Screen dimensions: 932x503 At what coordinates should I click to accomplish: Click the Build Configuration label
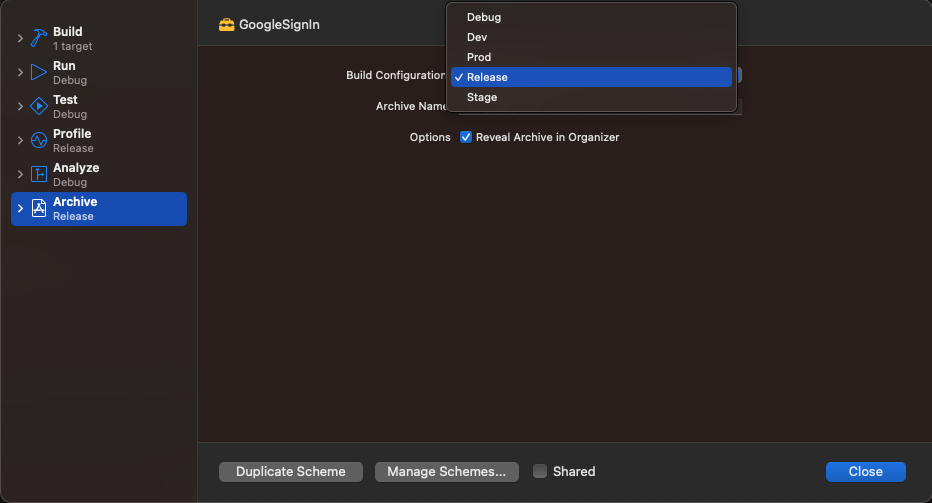click(396, 76)
